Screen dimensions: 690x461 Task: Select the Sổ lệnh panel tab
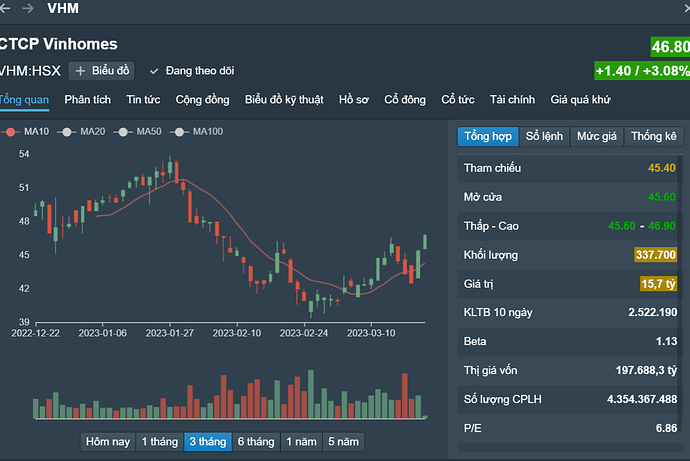545,136
